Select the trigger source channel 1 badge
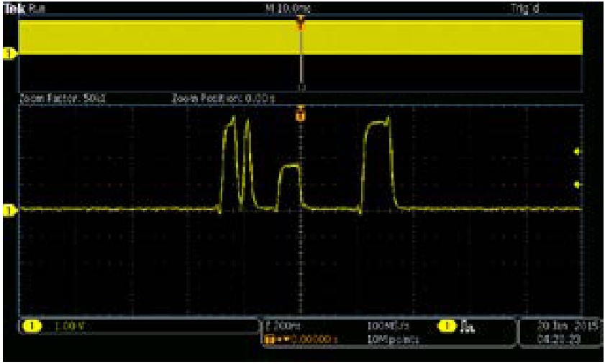Image resolution: width=605 pixels, height=364 pixels. (x=447, y=327)
